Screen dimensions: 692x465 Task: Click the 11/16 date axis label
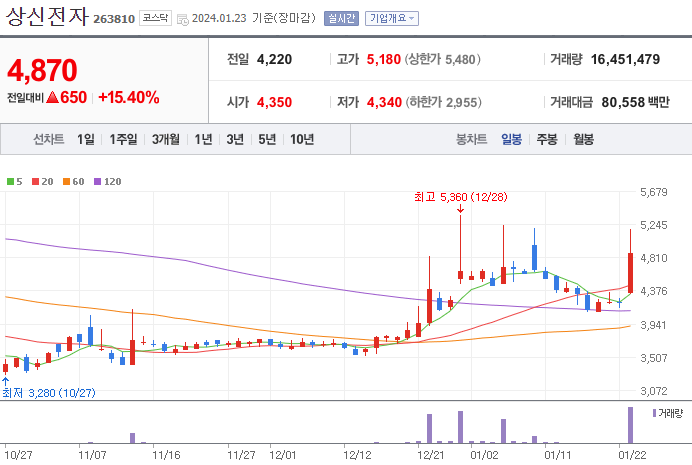tap(166, 455)
